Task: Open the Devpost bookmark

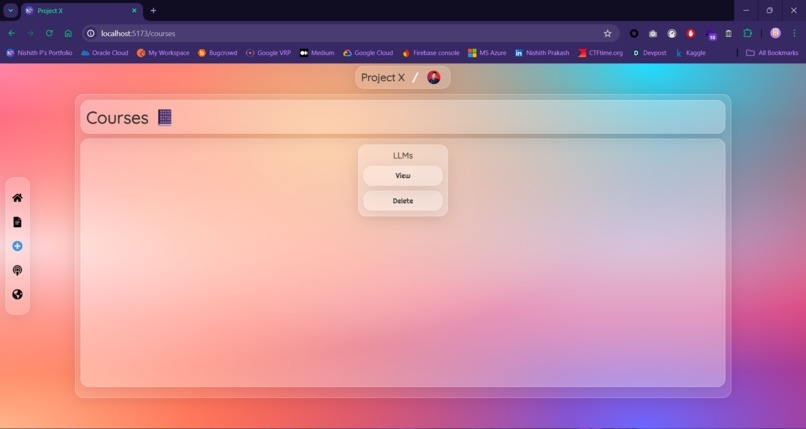Action: [x=649, y=53]
